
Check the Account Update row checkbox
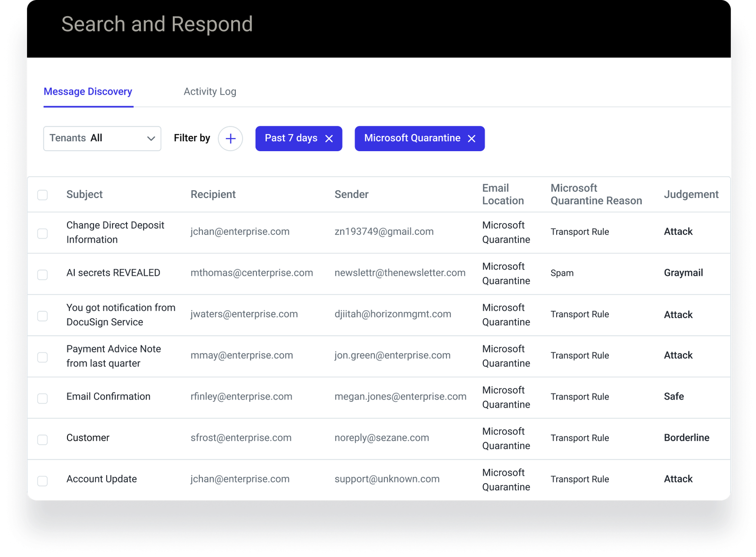point(43,481)
